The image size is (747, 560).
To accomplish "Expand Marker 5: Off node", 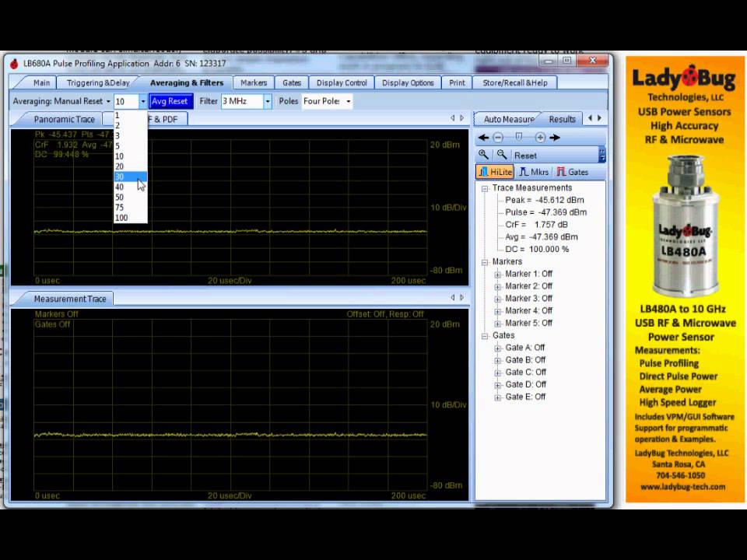I will pyautogui.click(x=498, y=324).
